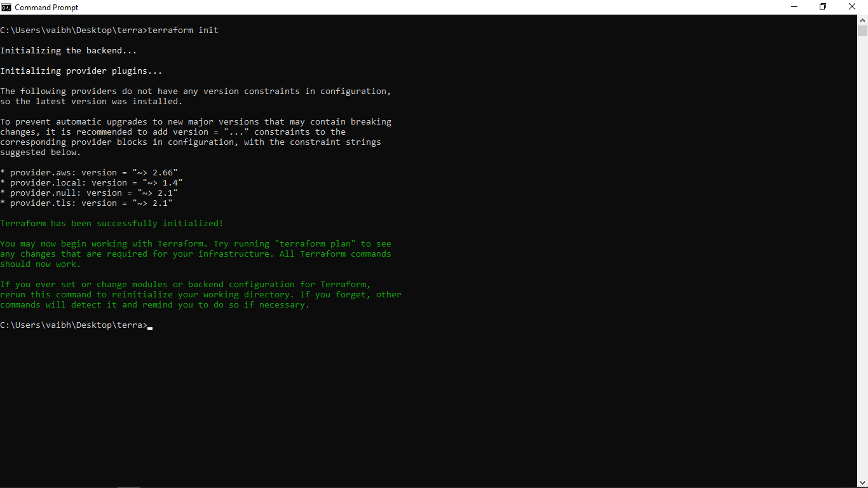The height and width of the screenshot is (488, 868).
Task: Click the provider.local version line
Action: [91, 182]
